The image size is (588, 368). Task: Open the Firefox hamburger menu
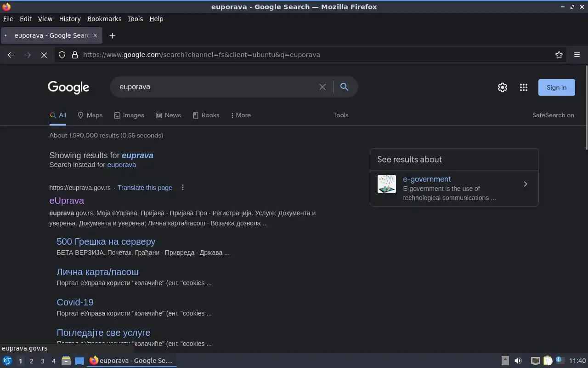[x=577, y=55]
